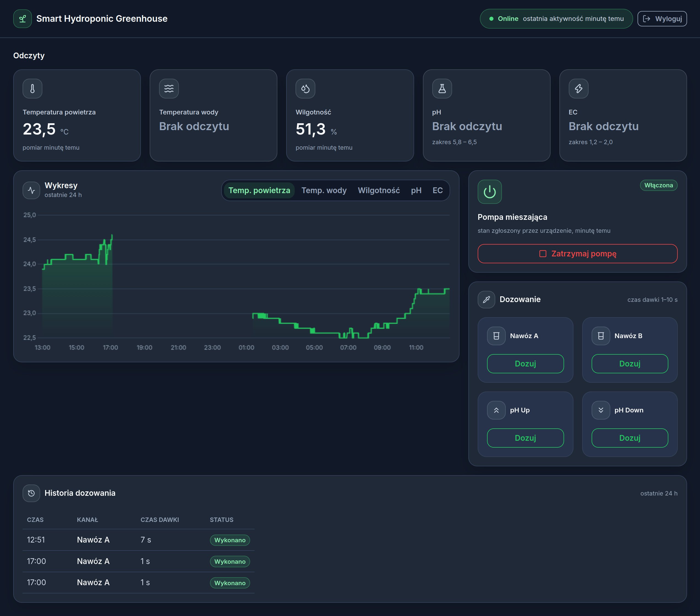
Task: Click the EC range text zakres 1,2 – 2,0
Action: [x=590, y=142]
